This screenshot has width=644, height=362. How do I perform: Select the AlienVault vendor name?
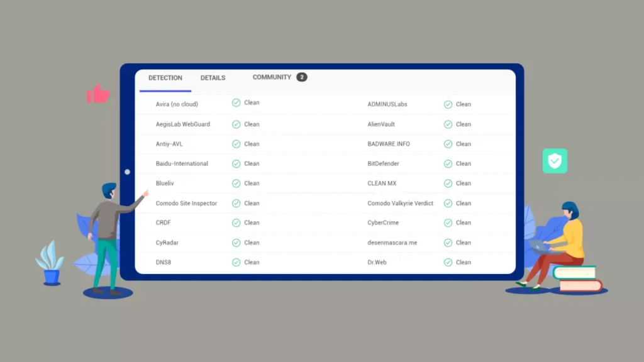pos(381,124)
